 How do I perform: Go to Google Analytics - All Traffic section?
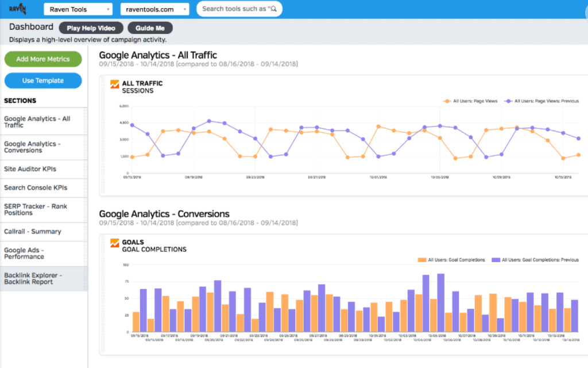point(44,122)
